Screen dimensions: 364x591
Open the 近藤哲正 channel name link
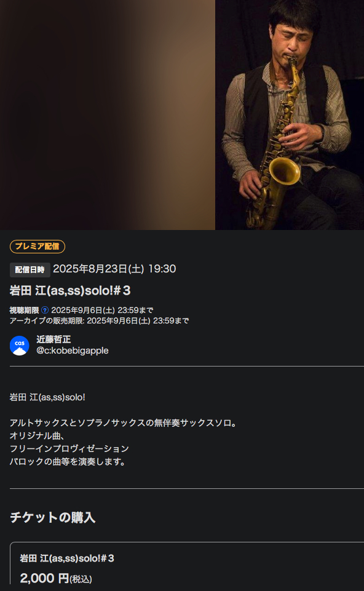53,339
